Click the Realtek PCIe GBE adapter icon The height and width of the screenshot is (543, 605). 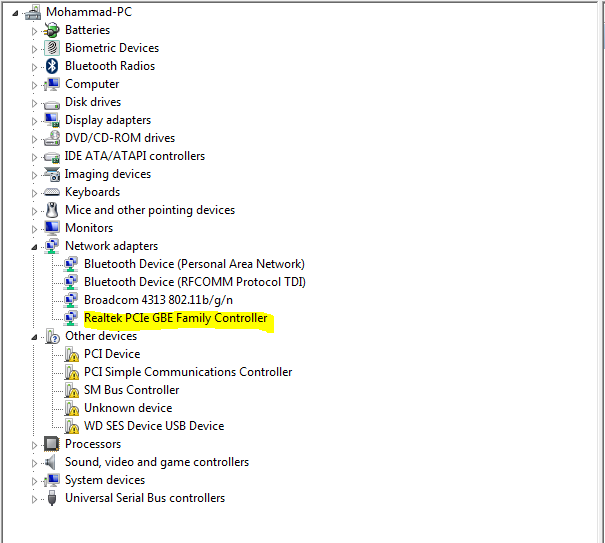coord(71,318)
